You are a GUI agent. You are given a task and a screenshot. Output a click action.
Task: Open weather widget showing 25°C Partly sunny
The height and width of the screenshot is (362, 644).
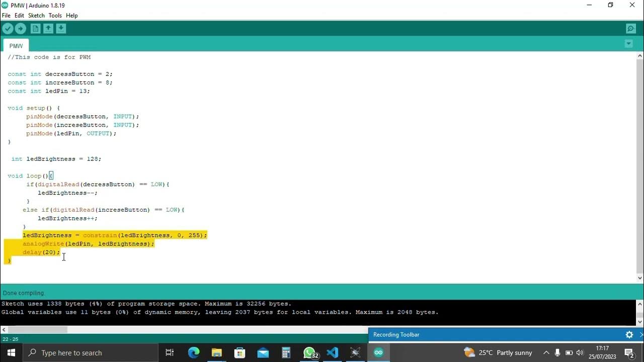tap(498, 352)
